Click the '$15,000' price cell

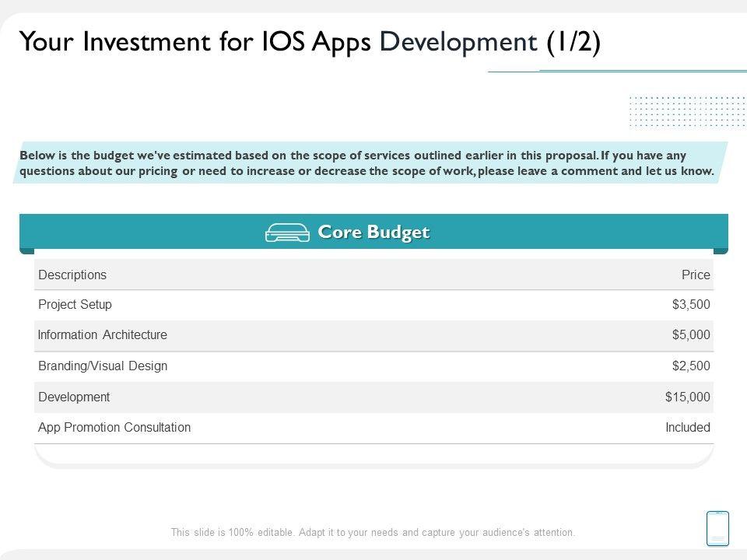point(687,397)
